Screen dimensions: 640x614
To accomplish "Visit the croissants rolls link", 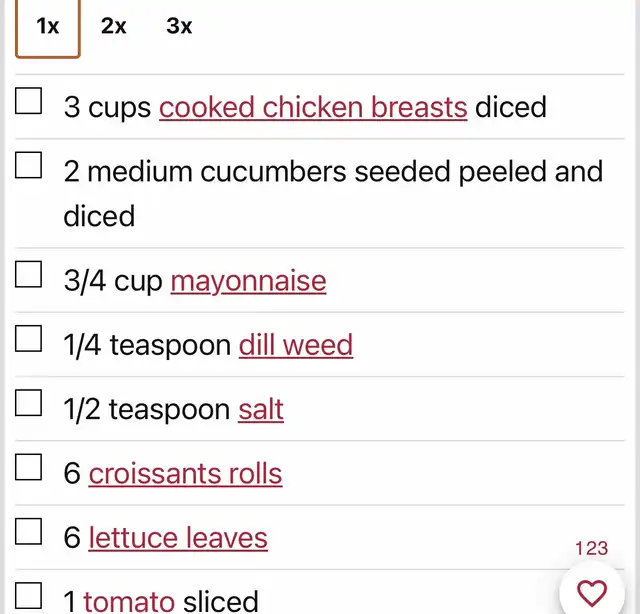I will point(185,474).
